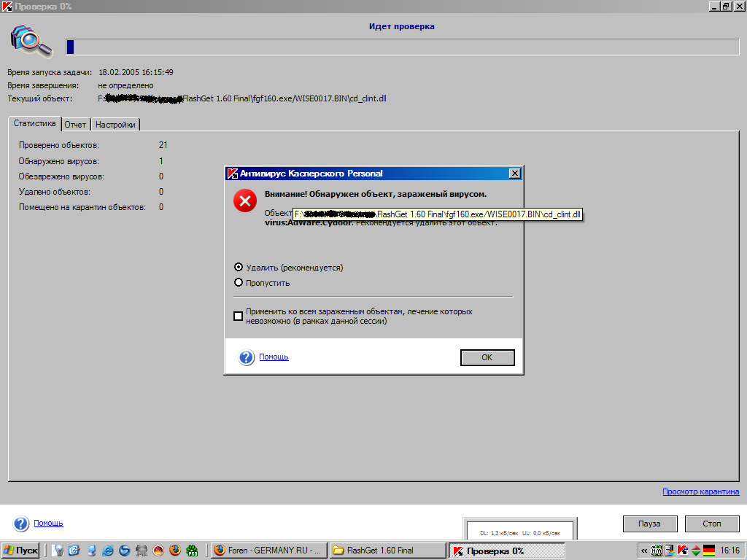The width and height of the screenshot is (747, 560).
Task: Close the Антивирус Касперского Personal dialog
Action: pos(515,174)
